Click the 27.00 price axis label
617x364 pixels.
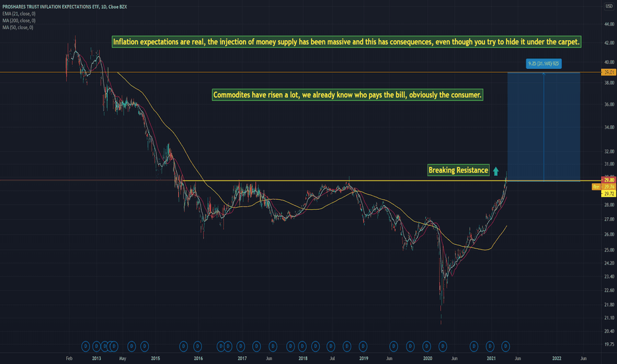(609, 219)
